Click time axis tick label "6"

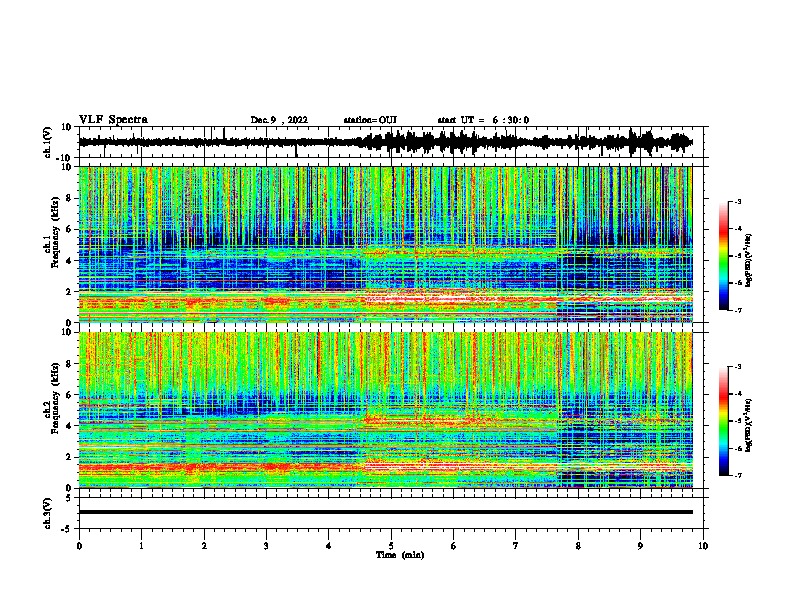point(454,546)
